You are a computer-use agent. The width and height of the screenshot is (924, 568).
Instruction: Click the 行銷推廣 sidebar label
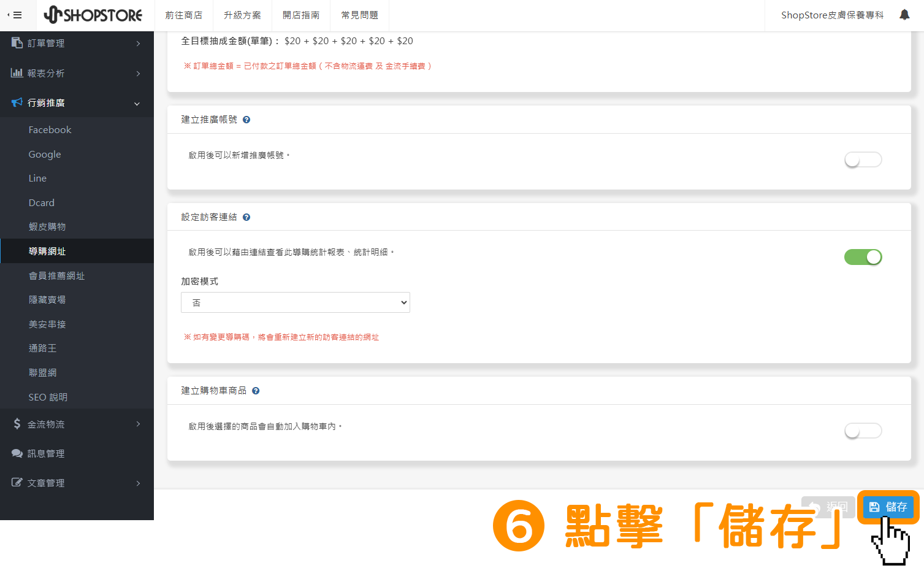tap(47, 102)
